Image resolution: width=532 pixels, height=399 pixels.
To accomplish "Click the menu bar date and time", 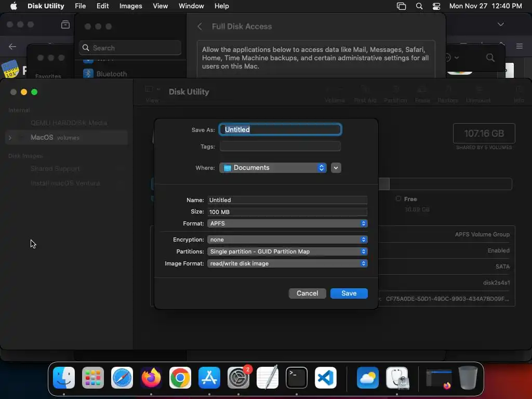I will (486, 6).
